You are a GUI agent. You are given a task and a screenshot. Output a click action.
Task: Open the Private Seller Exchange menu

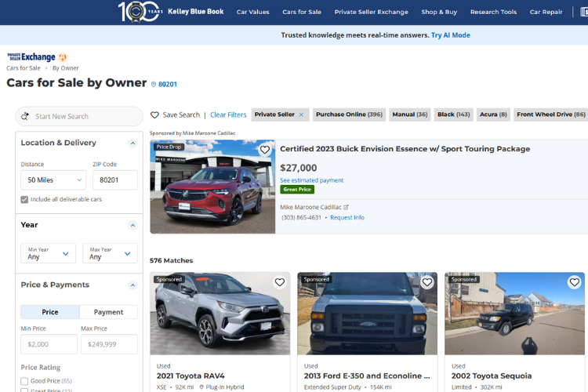[372, 12]
